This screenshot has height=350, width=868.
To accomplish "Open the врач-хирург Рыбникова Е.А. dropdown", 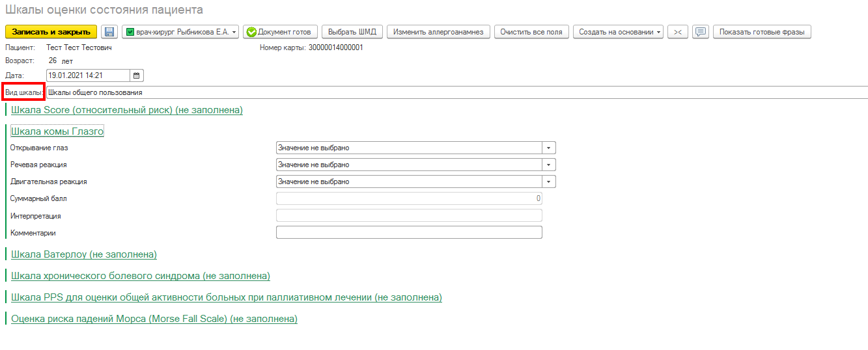I will (180, 32).
